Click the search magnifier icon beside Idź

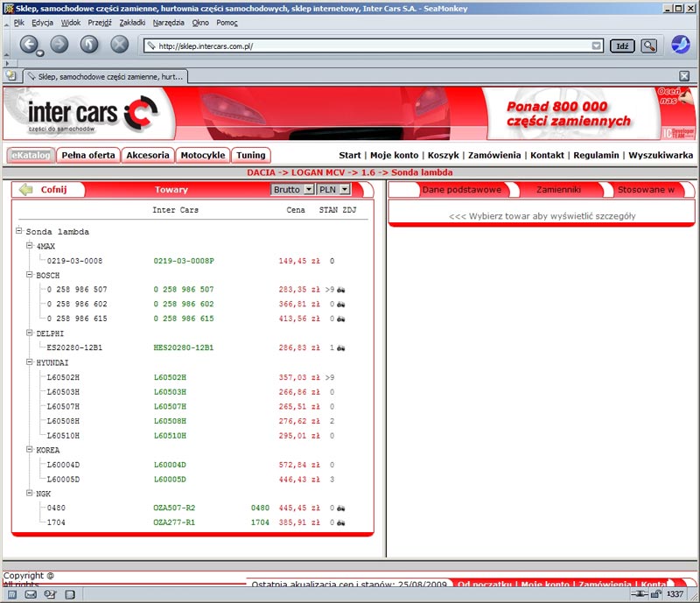648,46
